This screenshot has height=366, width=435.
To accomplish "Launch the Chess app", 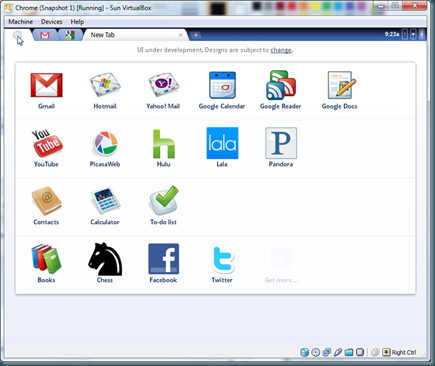I will click(x=105, y=259).
